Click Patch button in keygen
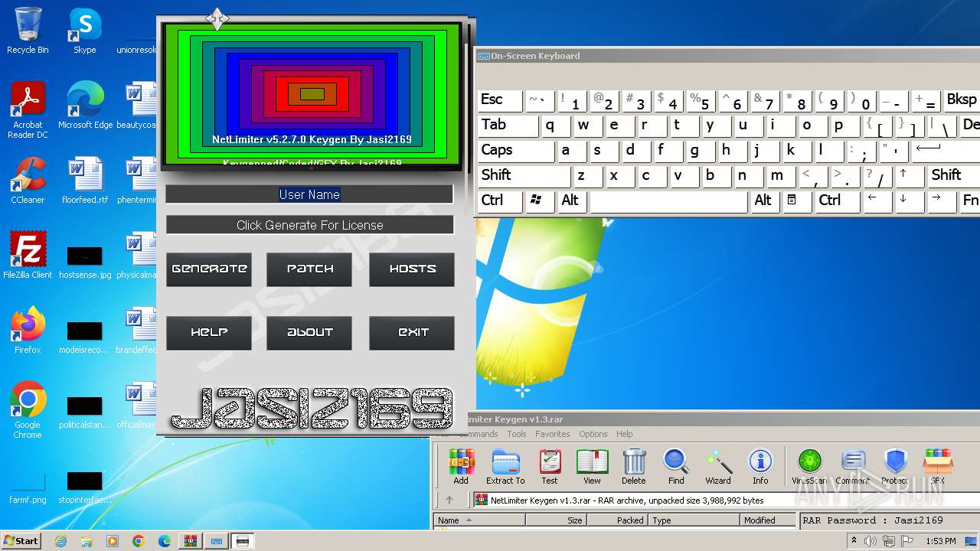Screen dimensions: 980x551 click(309, 269)
